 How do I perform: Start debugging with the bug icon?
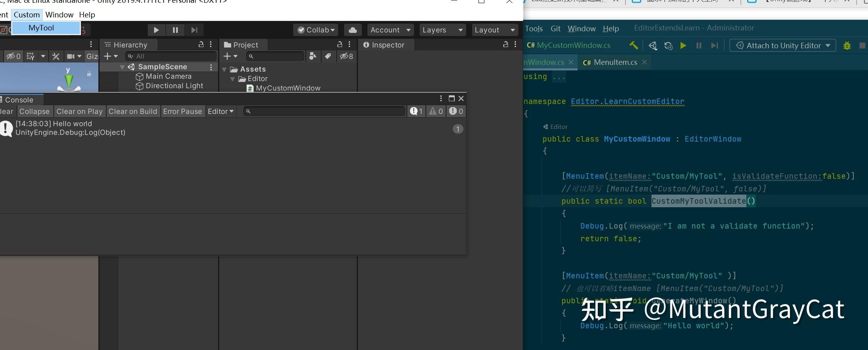click(x=847, y=45)
